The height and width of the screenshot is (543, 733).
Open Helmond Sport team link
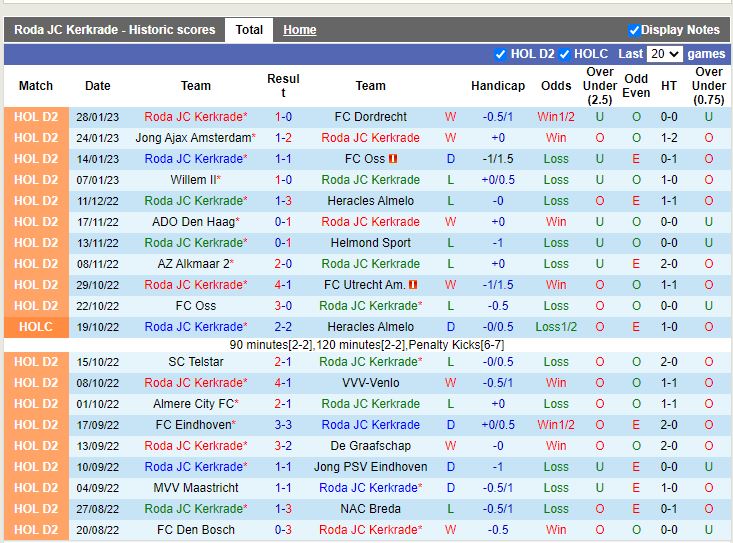pyautogui.click(x=371, y=243)
